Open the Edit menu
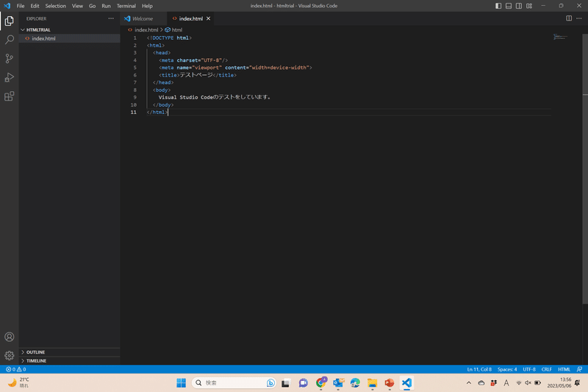The height and width of the screenshot is (392, 588). pyautogui.click(x=35, y=6)
